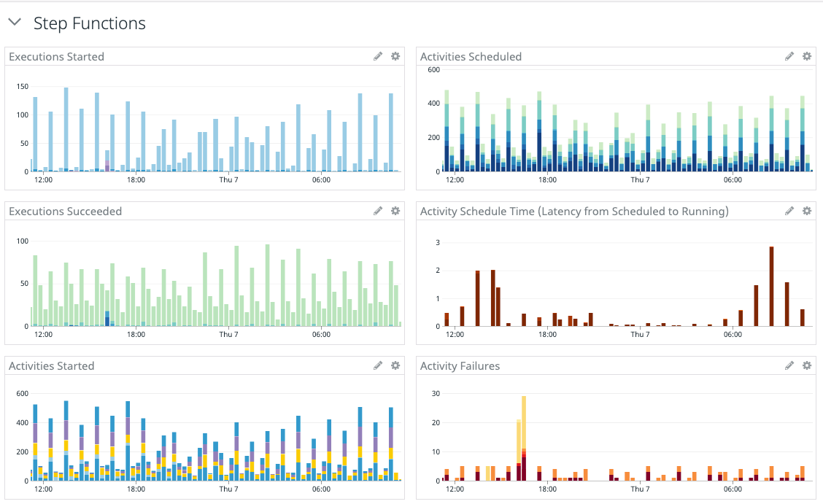Select the Activity Failures widget title
The image size is (823, 504).
pos(460,366)
